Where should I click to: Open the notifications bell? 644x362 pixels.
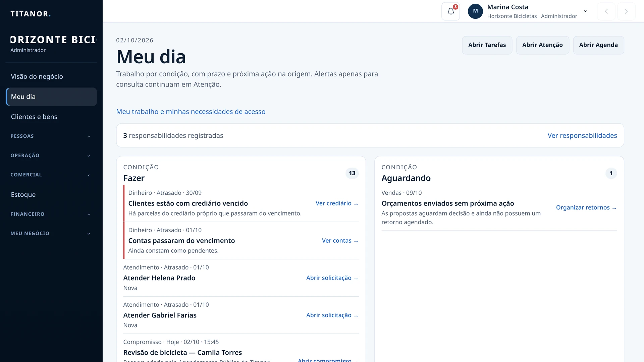coord(450,11)
